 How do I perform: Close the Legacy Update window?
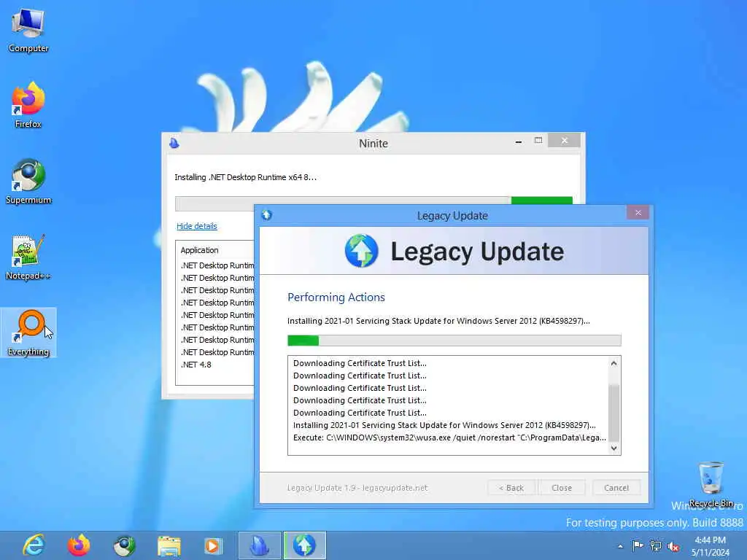pyautogui.click(x=638, y=212)
